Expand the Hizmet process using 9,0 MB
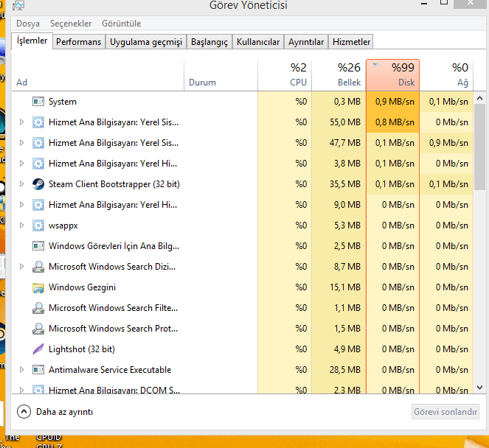This screenshot has width=489, height=448. click(x=21, y=205)
